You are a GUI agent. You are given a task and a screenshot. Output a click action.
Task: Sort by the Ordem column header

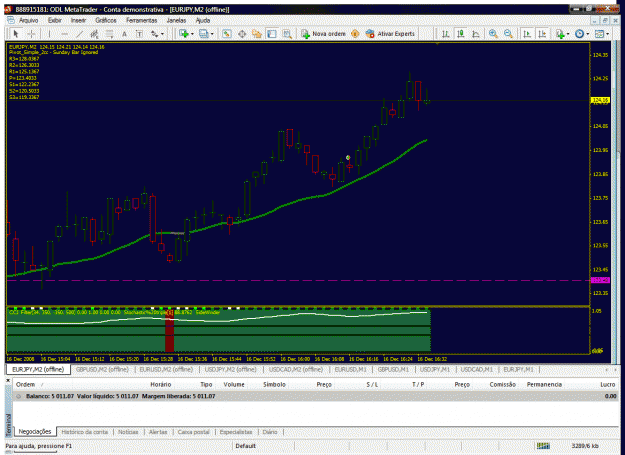(x=26, y=384)
